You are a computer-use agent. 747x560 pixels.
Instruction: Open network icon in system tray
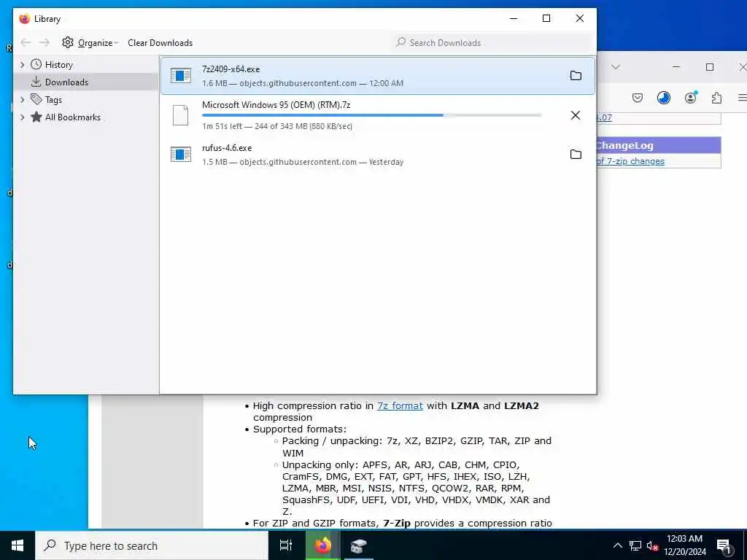click(x=635, y=545)
